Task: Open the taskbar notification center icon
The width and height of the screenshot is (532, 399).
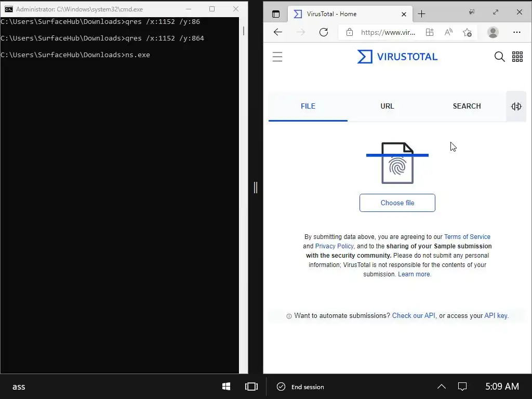Action: (462, 387)
